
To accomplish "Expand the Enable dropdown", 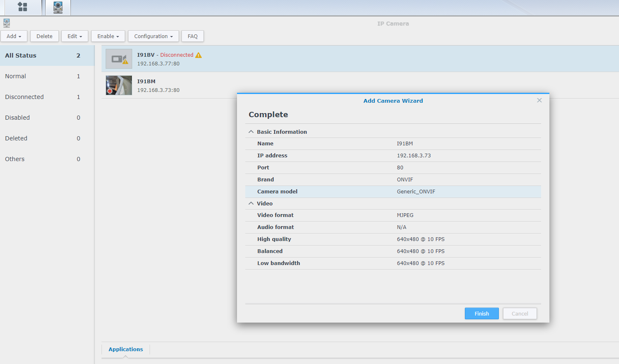I will pos(108,36).
